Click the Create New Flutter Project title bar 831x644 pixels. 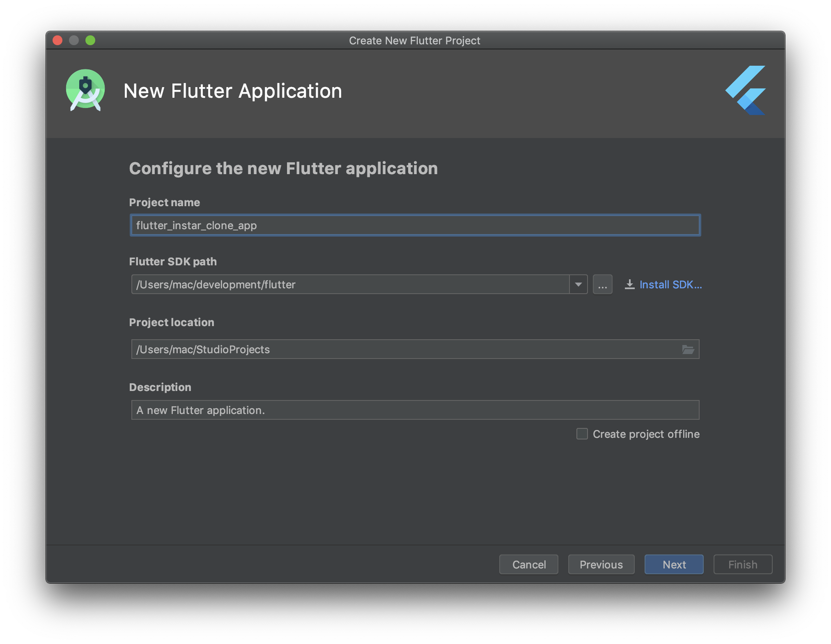point(415,40)
